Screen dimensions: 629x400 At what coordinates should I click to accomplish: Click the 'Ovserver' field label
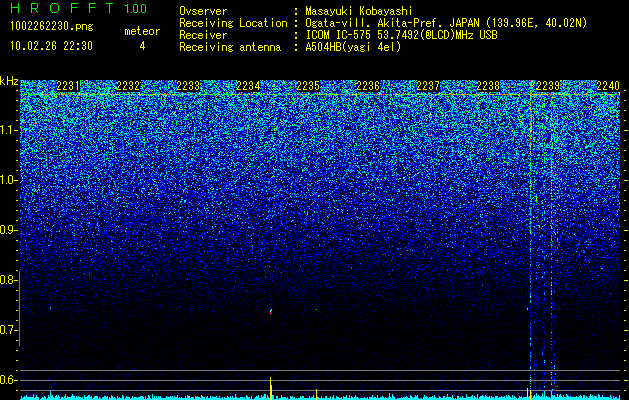click(203, 11)
